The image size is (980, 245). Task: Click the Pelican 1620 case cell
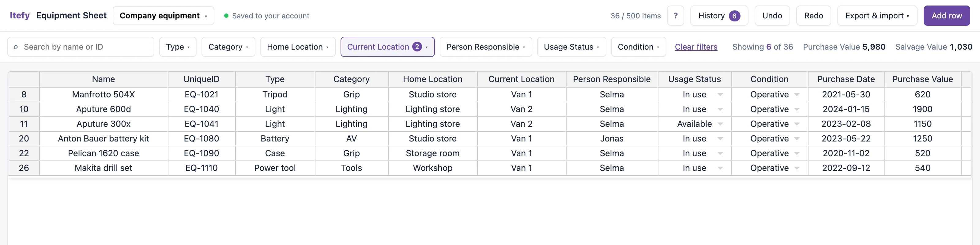[104, 153]
